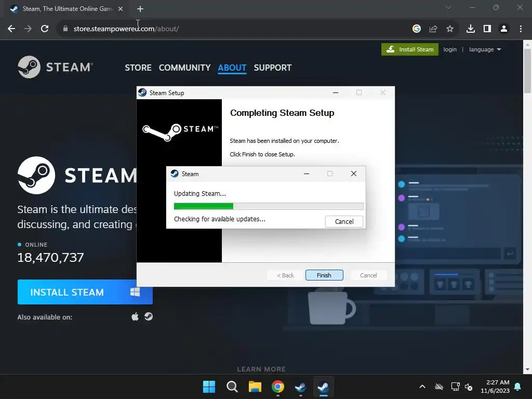The image size is (532, 399).
Task: Click the Steam logo in page header
Action: 55,67
